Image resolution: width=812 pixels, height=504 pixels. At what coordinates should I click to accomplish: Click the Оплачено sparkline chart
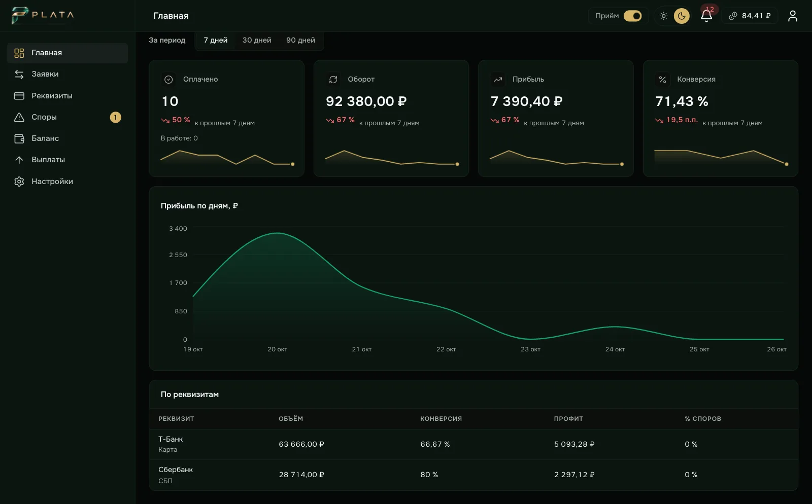(227, 157)
